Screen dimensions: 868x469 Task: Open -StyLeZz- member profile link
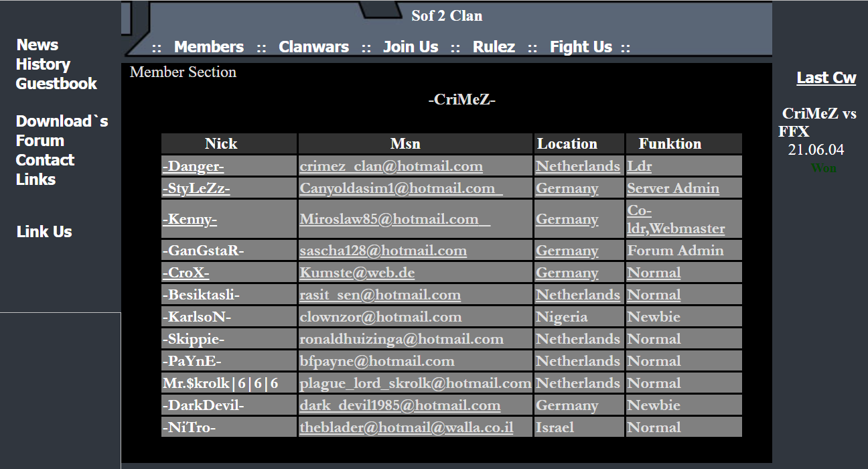tap(196, 188)
